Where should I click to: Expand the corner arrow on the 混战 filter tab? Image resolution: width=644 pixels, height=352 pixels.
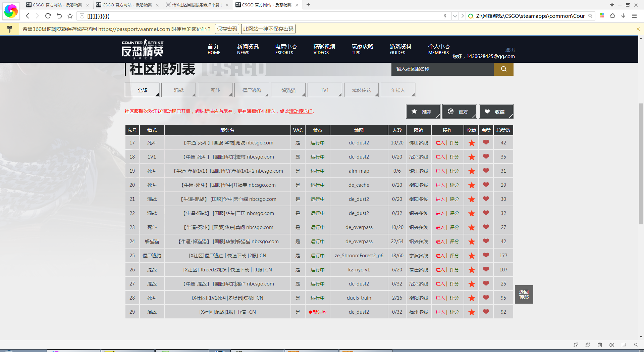(x=194, y=94)
